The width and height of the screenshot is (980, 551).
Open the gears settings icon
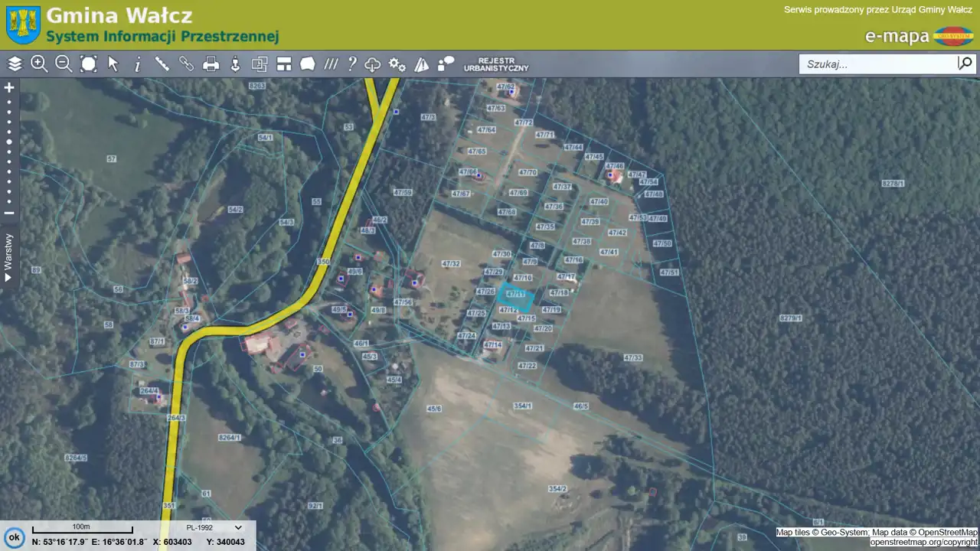point(397,64)
